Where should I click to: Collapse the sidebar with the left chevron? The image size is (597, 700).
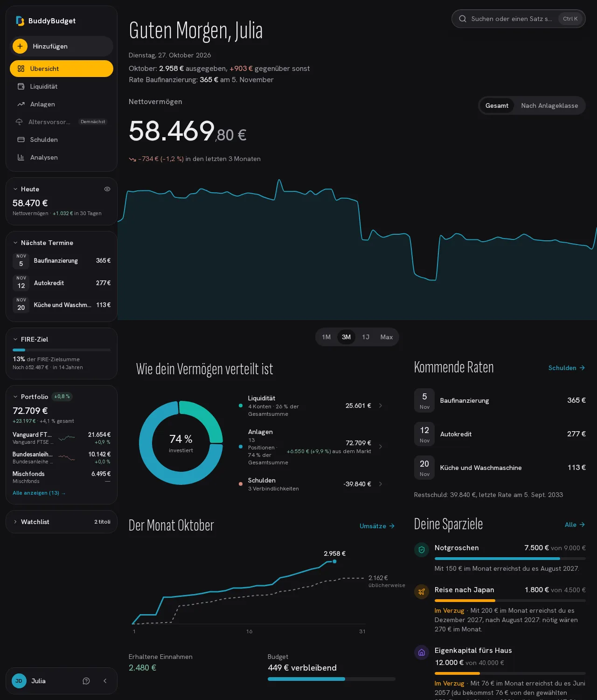105,681
